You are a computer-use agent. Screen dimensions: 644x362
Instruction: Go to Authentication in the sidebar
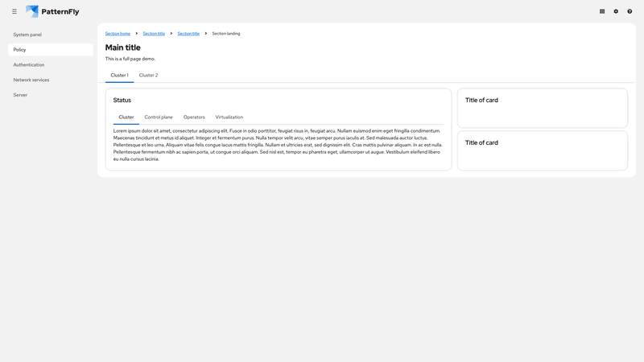click(x=29, y=64)
